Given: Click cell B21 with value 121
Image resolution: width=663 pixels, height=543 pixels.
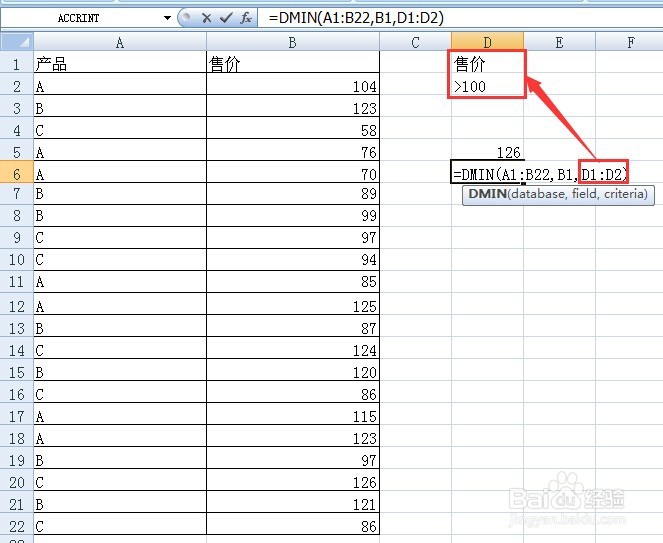Looking at the screenshot, I should (293, 502).
